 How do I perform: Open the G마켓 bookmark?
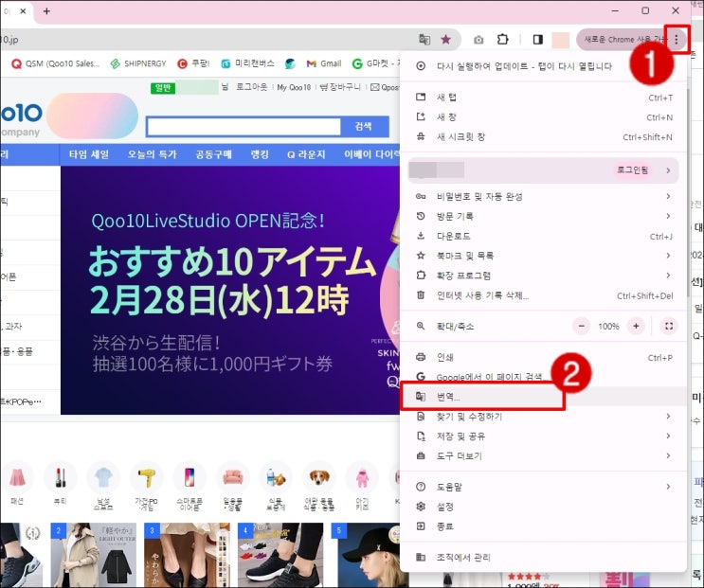(375, 63)
